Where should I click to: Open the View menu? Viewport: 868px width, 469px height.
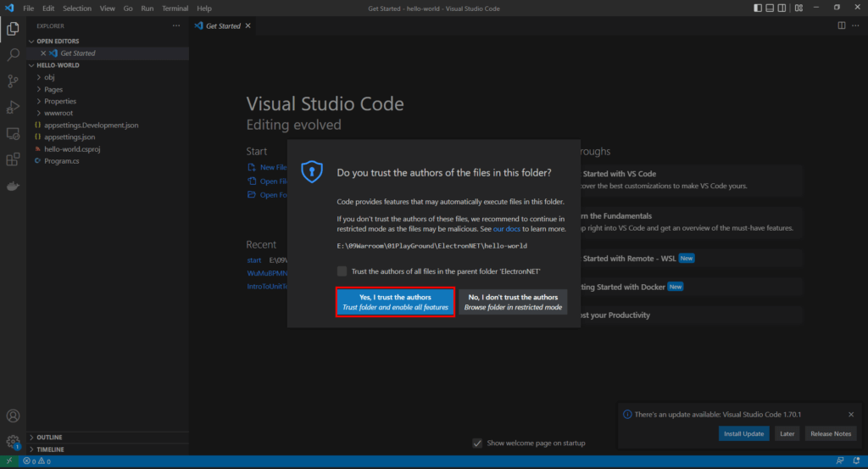108,8
